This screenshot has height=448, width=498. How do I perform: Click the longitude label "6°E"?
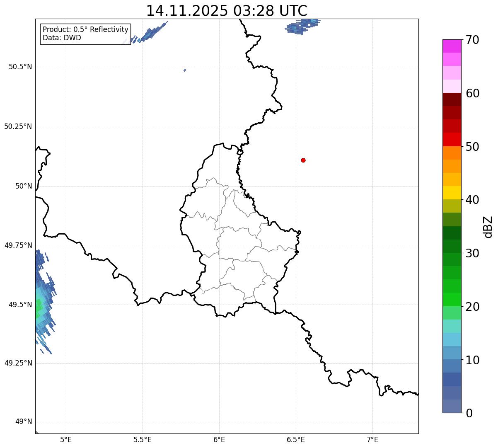219,439
